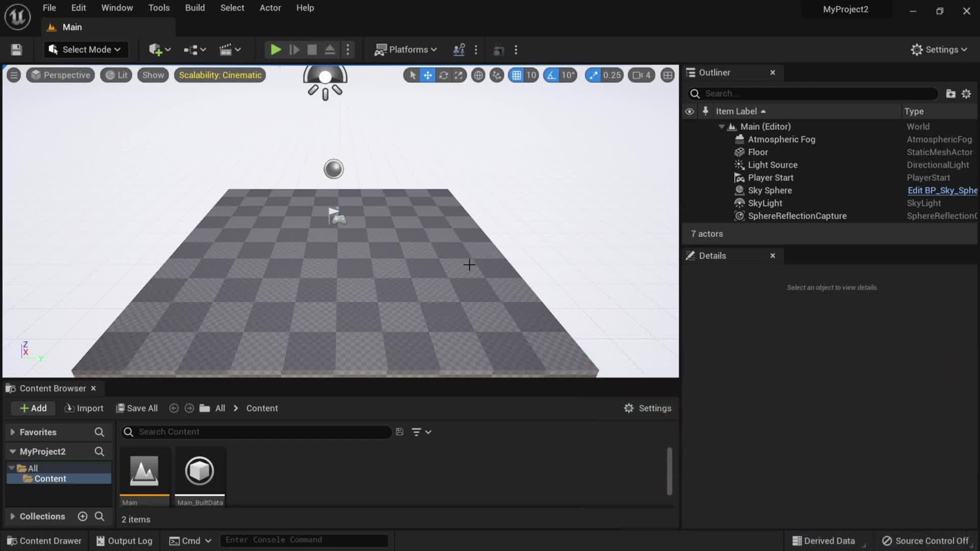Click the quick add content icon
This screenshot has width=980, height=551.
(156, 49)
